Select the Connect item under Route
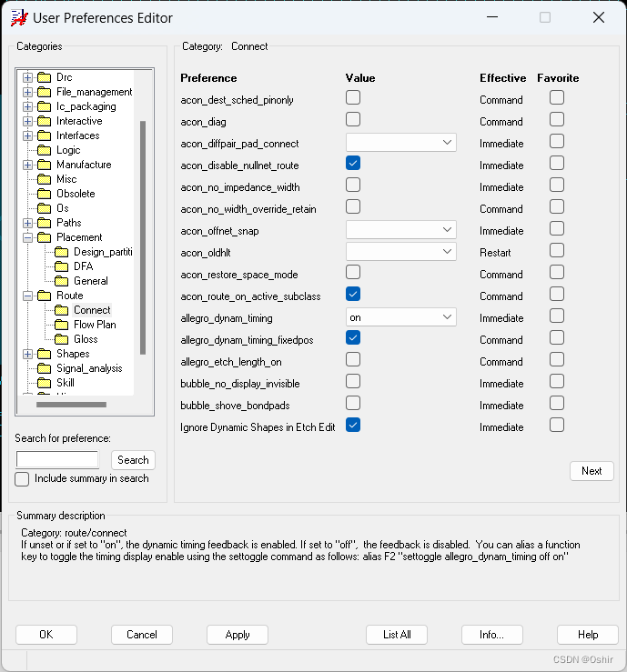The image size is (627, 672). (x=92, y=310)
